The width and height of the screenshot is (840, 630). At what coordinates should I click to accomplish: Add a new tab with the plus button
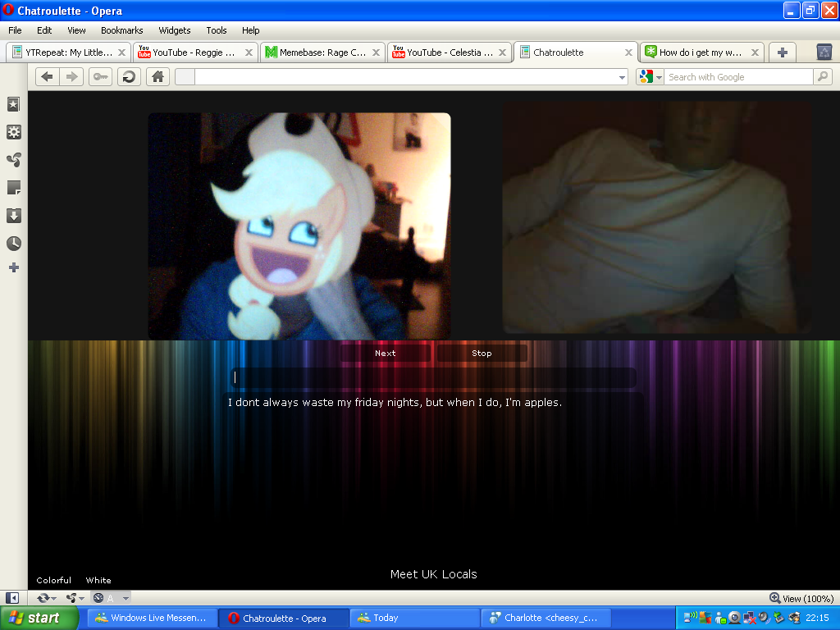782,52
